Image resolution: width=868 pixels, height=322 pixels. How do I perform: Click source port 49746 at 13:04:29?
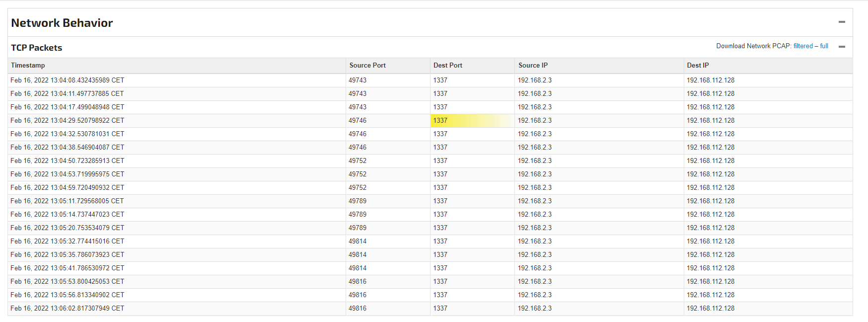[x=358, y=121]
